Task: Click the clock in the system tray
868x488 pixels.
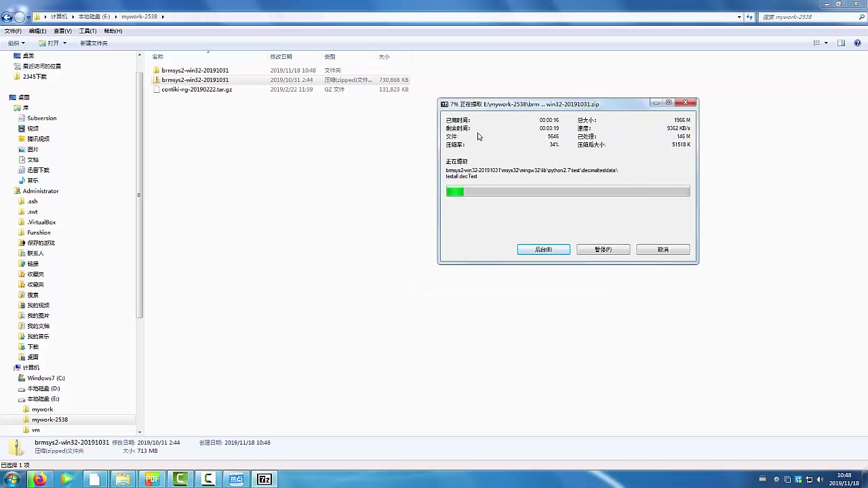Action: coord(844,479)
